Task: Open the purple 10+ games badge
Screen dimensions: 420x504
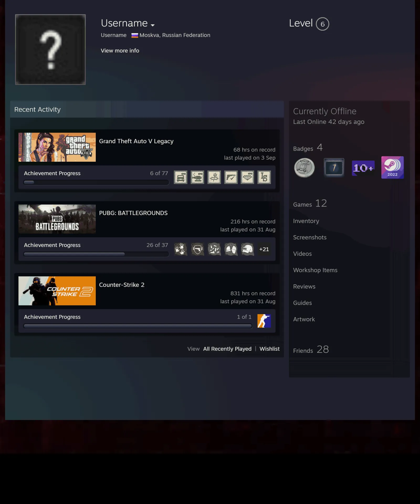Action: (x=363, y=168)
